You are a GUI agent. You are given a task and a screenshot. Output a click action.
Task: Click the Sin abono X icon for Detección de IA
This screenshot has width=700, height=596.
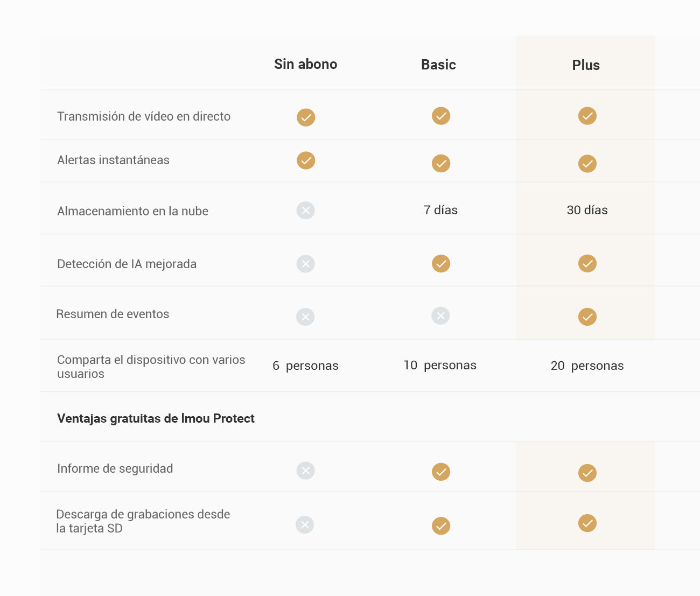(x=306, y=264)
